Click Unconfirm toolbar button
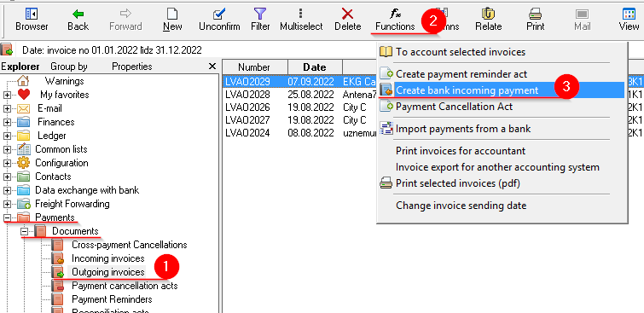 [x=219, y=20]
